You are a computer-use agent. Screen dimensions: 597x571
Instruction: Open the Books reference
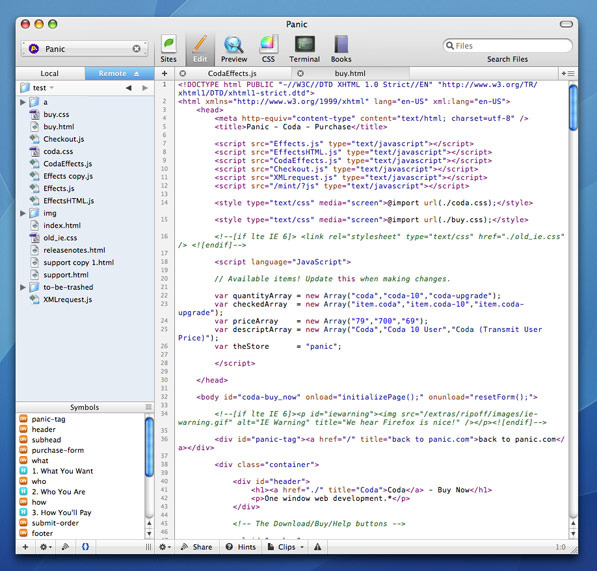click(x=341, y=49)
